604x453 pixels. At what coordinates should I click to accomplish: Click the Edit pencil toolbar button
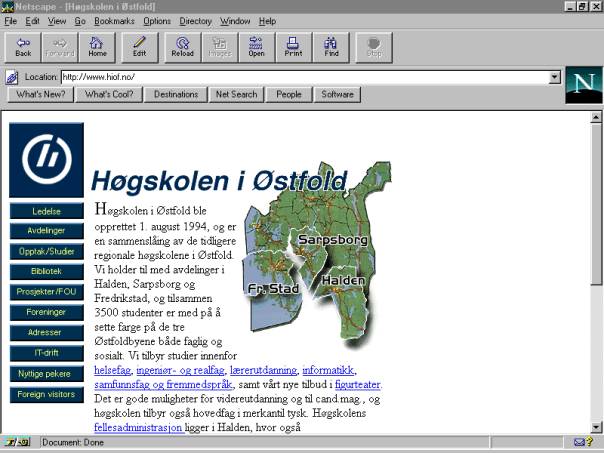click(x=139, y=47)
